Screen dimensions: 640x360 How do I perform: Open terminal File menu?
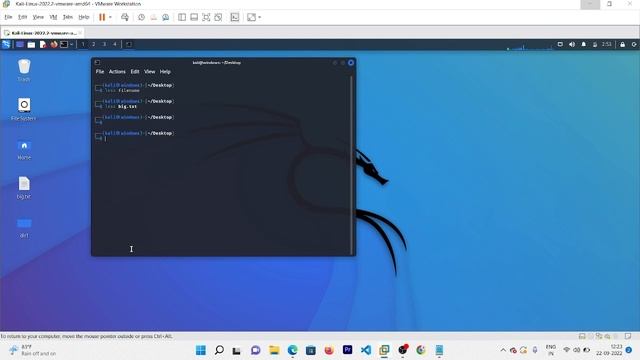100,71
